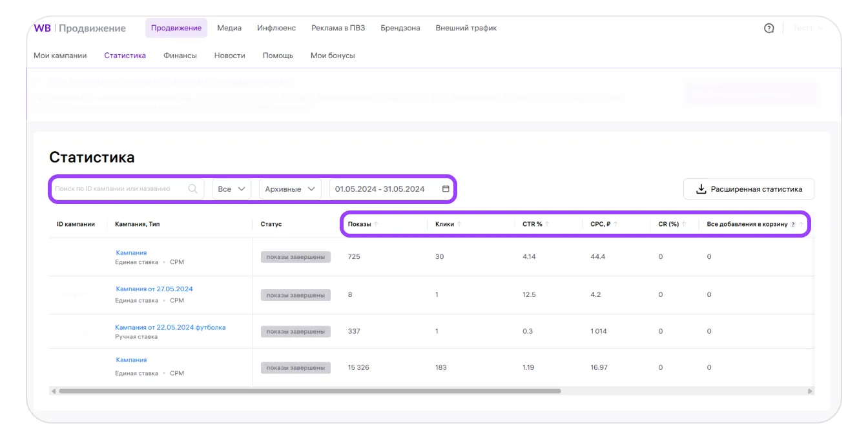Image resolution: width=868 pixels, height=439 pixels.
Task: Click the help question mark icon
Action: [769, 28]
